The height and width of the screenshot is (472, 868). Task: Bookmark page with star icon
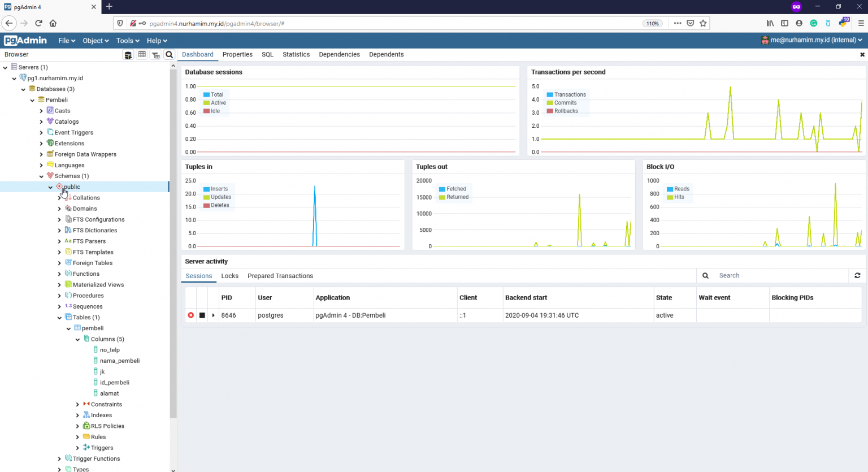point(703,23)
